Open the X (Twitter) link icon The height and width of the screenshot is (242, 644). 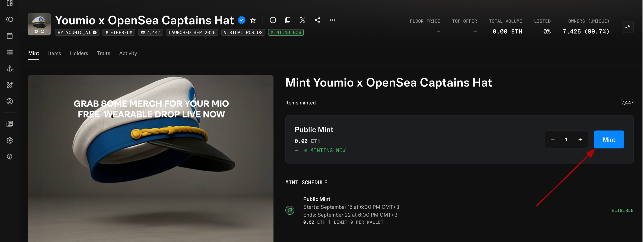[x=303, y=20]
